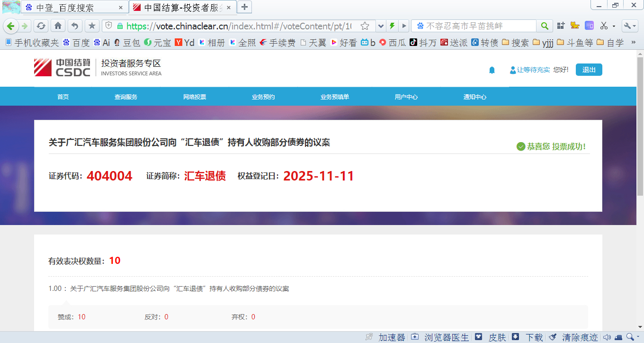Open the 通知中心 menu

click(x=475, y=97)
